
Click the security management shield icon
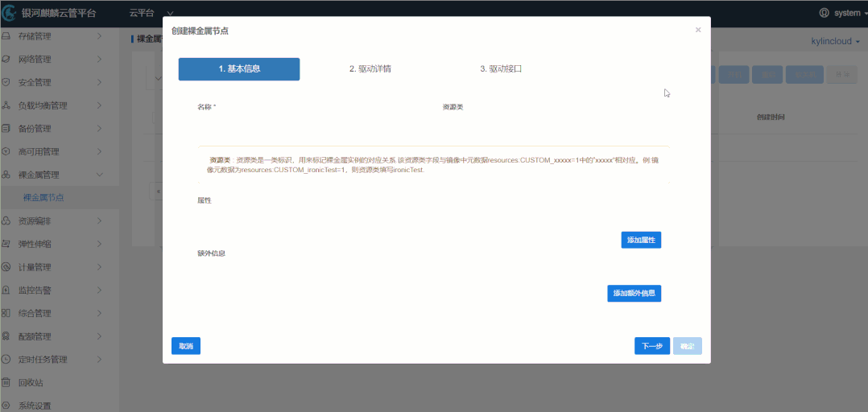[x=6, y=82]
